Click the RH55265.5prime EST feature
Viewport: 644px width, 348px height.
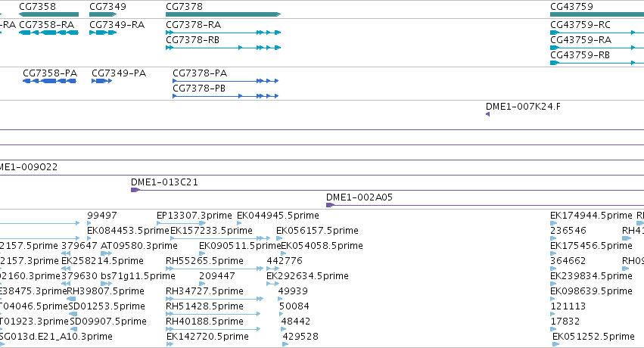(214, 269)
